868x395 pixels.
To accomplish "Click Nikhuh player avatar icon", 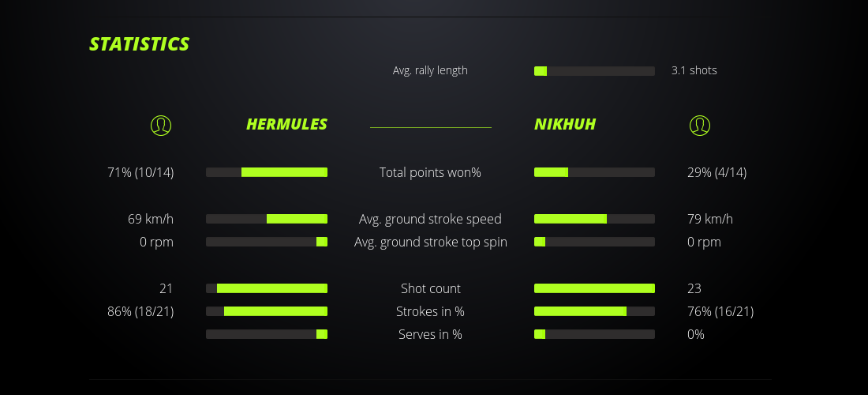I will (x=700, y=125).
